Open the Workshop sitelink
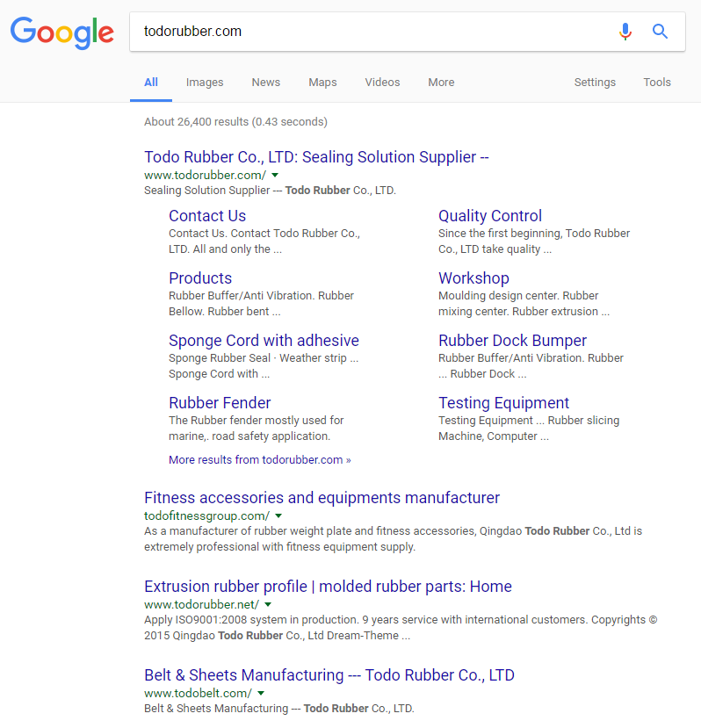 point(473,278)
